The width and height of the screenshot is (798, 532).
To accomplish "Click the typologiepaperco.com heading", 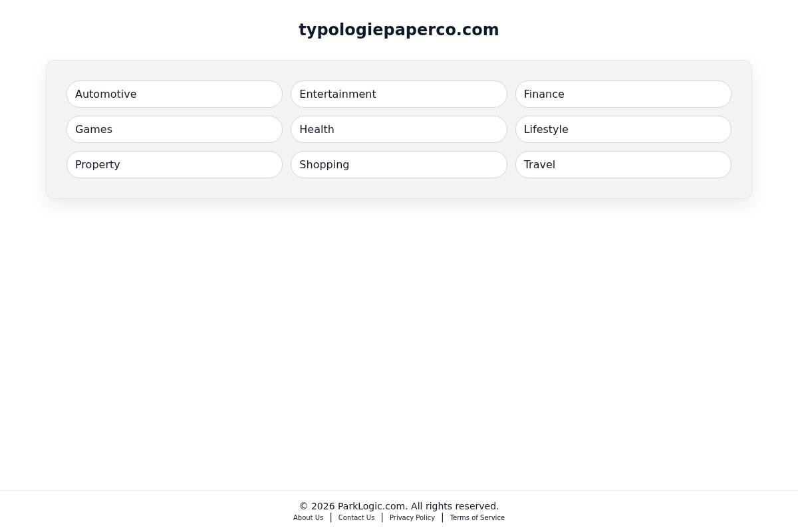I will 399,30.
